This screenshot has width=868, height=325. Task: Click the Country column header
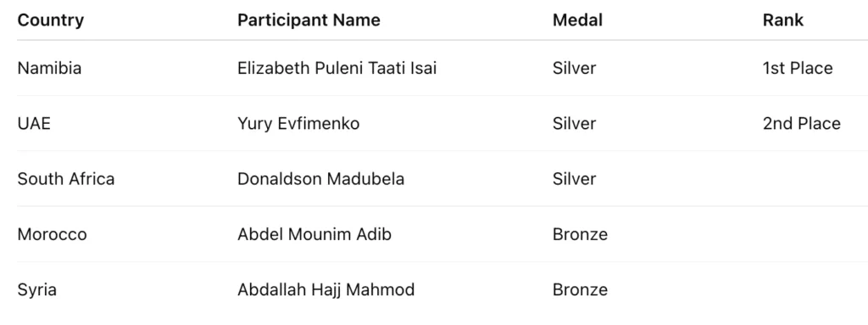click(x=50, y=20)
